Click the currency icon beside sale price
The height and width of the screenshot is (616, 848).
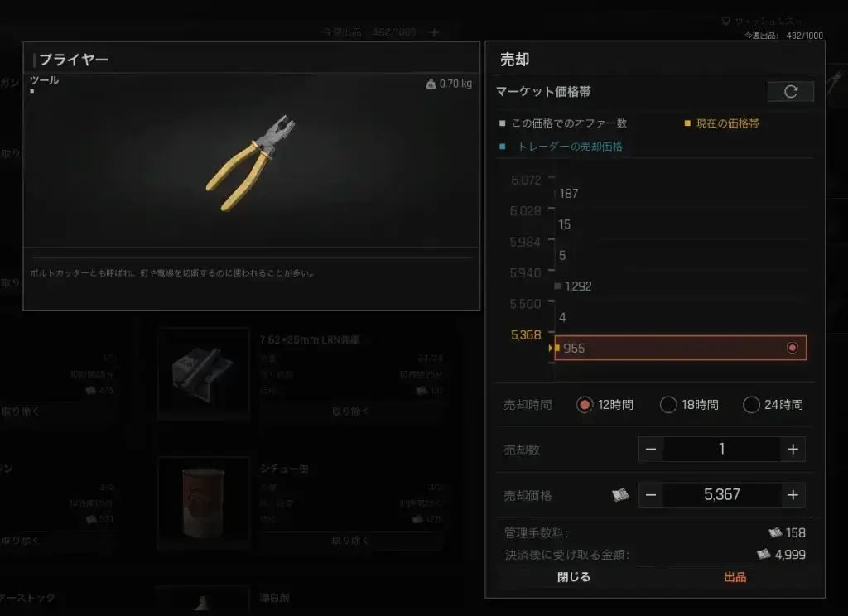620,495
